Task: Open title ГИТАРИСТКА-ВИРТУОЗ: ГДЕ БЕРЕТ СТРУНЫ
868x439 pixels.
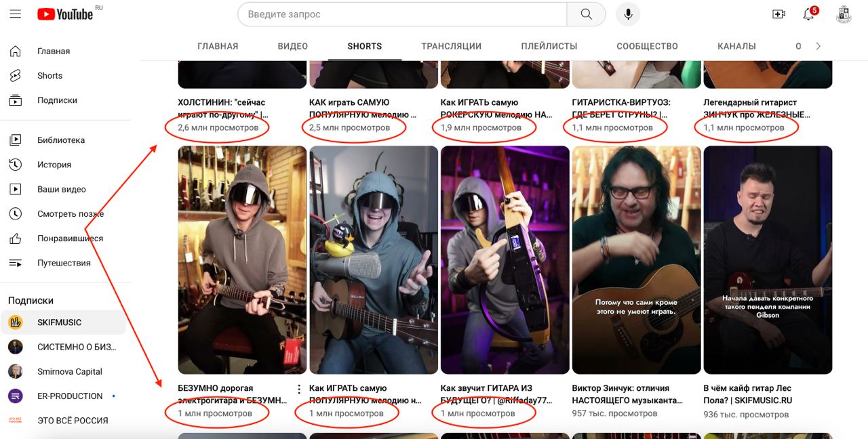Action: pyautogui.click(x=621, y=108)
